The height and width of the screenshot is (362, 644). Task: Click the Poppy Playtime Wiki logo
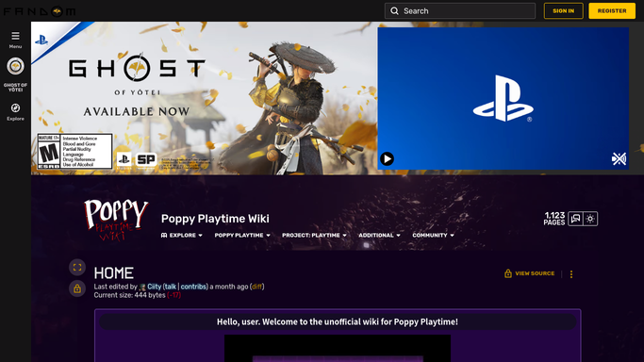(116, 220)
